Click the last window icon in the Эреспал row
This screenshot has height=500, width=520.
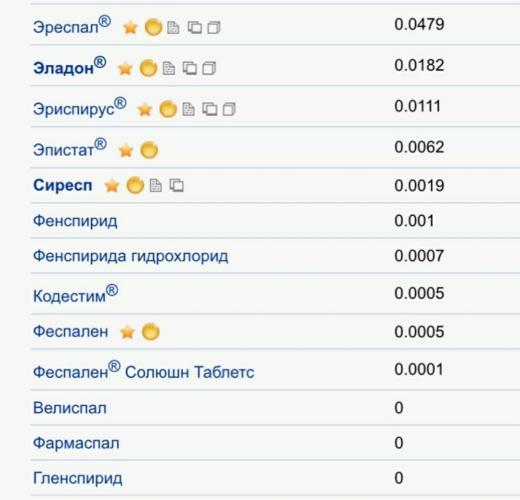214,27
